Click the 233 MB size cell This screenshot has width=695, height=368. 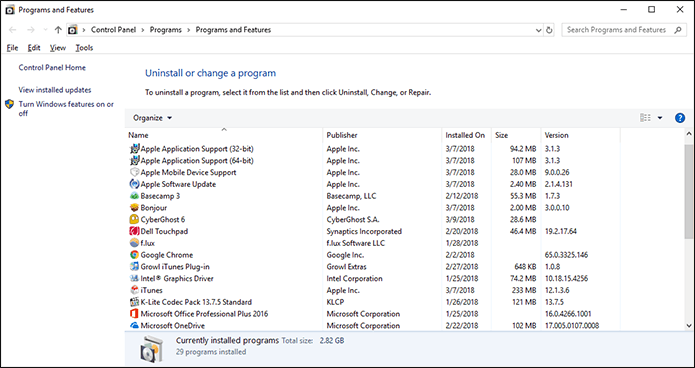click(x=524, y=290)
